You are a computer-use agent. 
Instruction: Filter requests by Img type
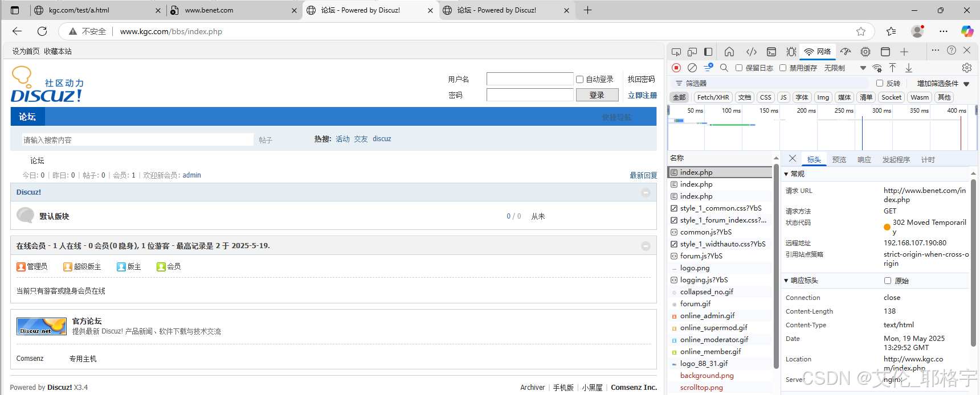click(823, 97)
